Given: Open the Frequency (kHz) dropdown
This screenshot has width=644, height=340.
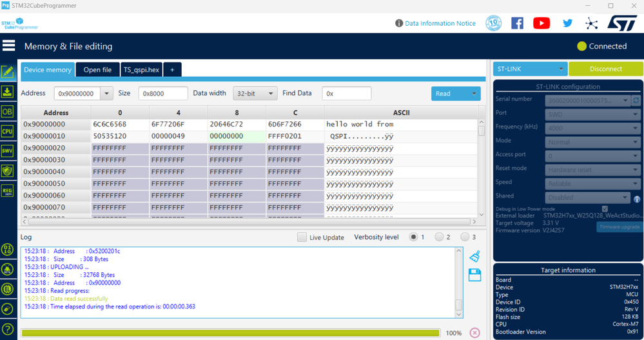Looking at the screenshot, I should pos(592,128).
